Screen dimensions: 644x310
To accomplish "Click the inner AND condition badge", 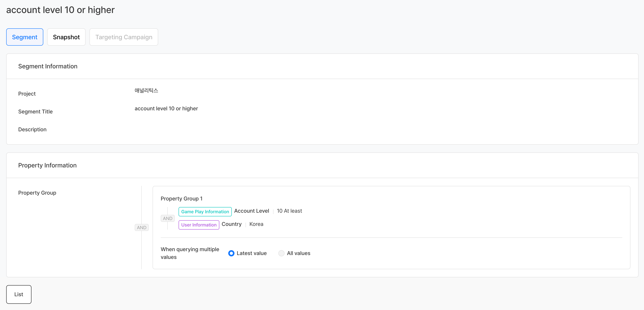I will click(168, 219).
